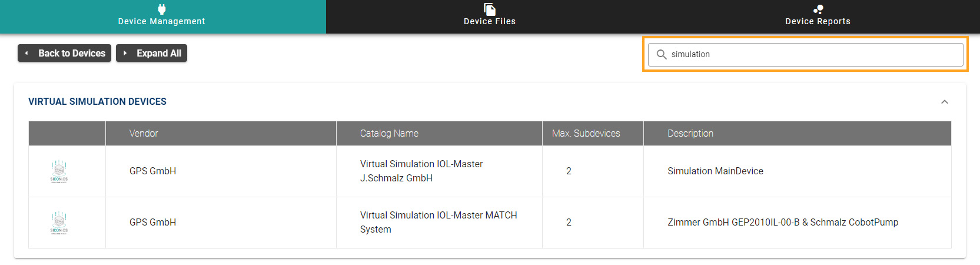
Task: Go back using the Back to Devices button
Action: click(65, 53)
